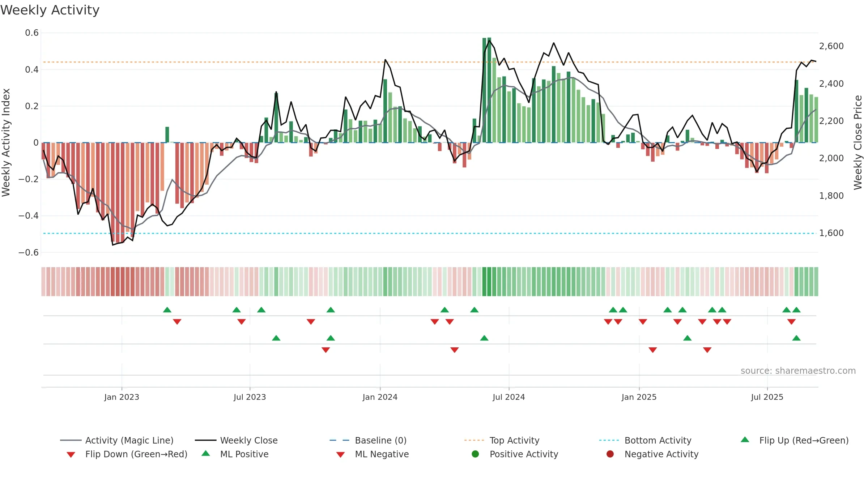The image size is (868, 488).
Task: Click the Jul 2024 axis label
Action: point(509,397)
